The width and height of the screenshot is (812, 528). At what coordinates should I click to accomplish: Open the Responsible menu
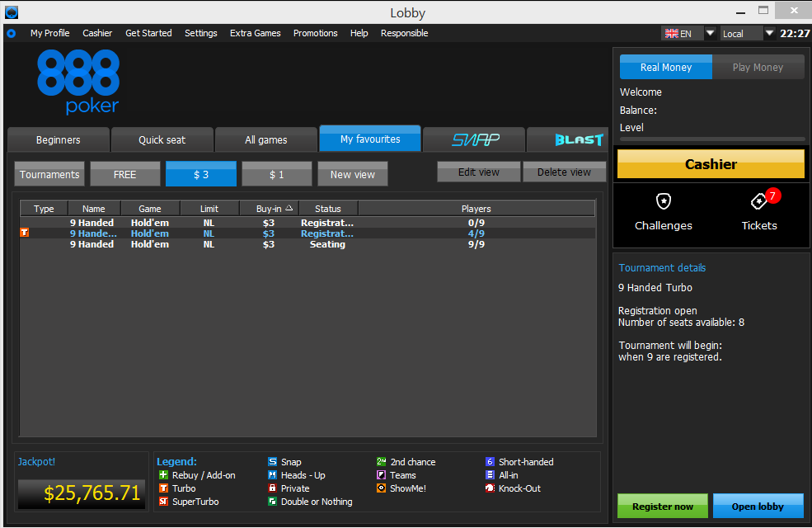click(x=405, y=33)
